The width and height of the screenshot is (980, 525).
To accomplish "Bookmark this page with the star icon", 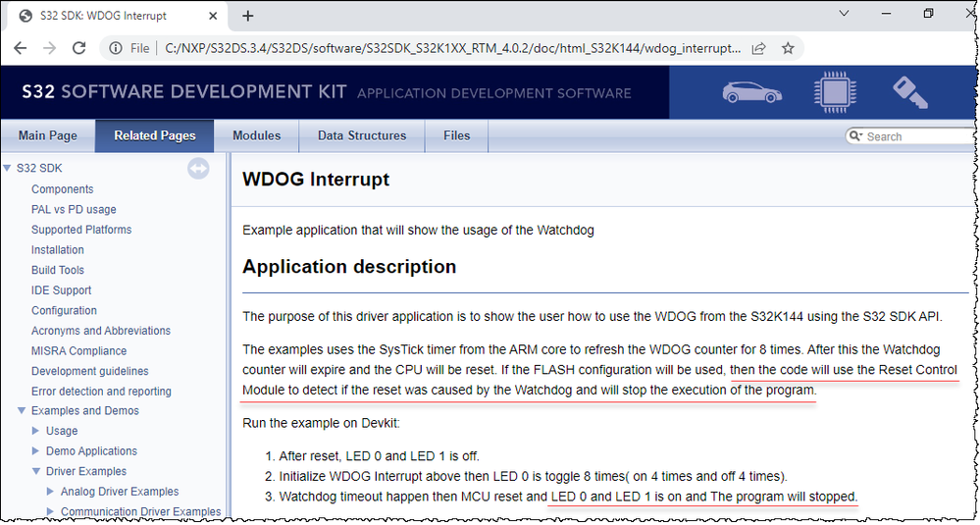I will point(788,48).
